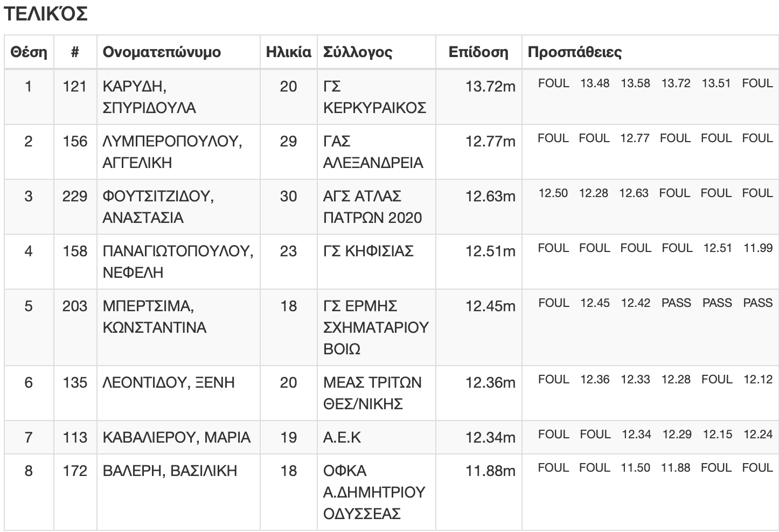Click the Ονοματεπώνυμο column header
Viewport: 779px width, 532px height.
162,52
